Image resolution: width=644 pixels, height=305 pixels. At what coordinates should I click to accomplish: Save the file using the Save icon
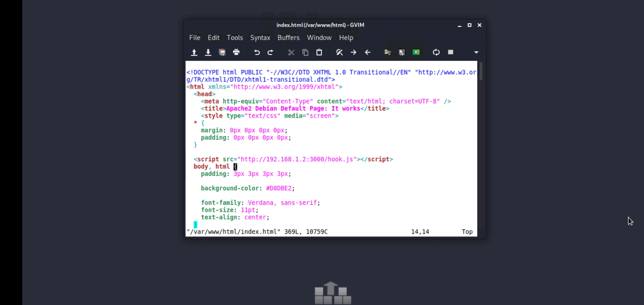pyautogui.click(x=208, y=52)
